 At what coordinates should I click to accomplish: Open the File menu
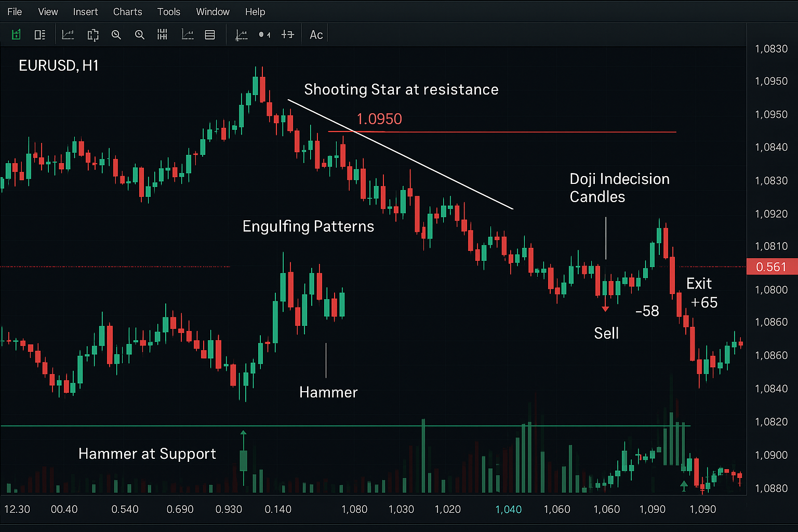tap(15, 11)
